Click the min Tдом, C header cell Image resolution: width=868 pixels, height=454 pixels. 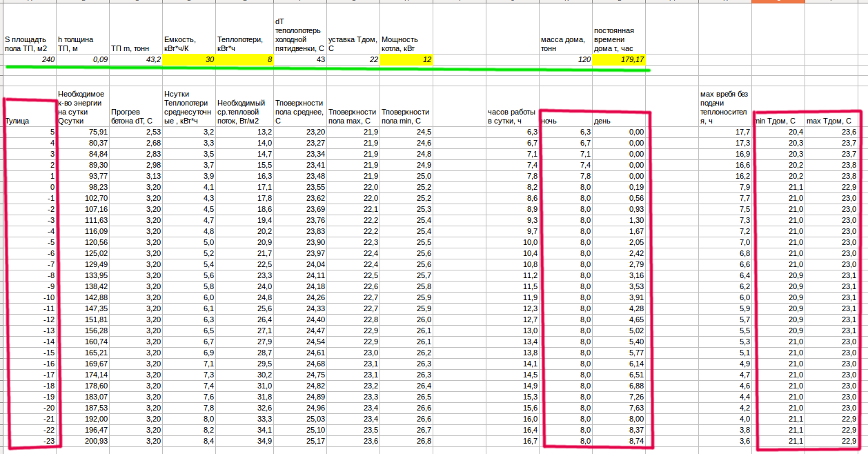(778, 121)
